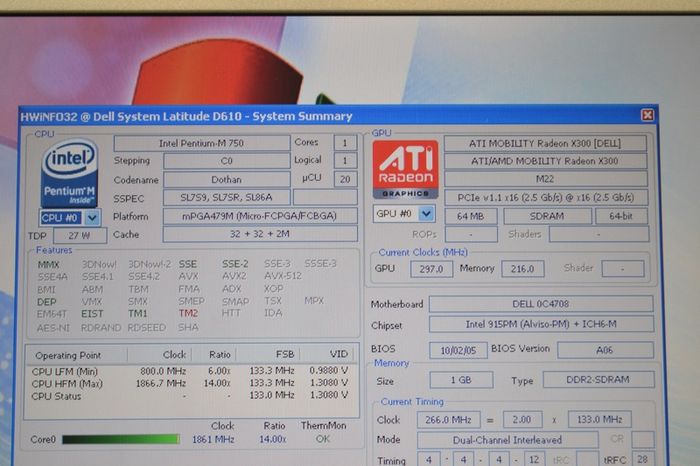The image size is (700, 466).
Task: Click the ATI MOBILITY Radeon X300 [DELL] field
Action: [x=545, y=143]
